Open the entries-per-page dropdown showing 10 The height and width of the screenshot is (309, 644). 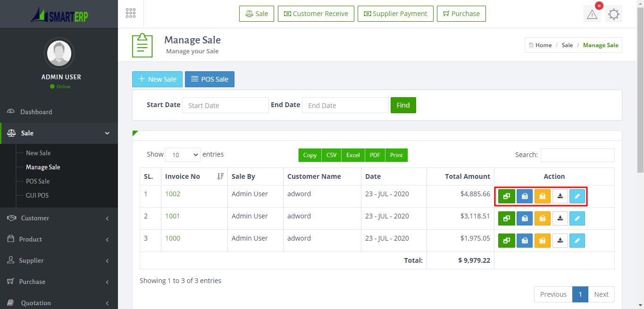183,155
